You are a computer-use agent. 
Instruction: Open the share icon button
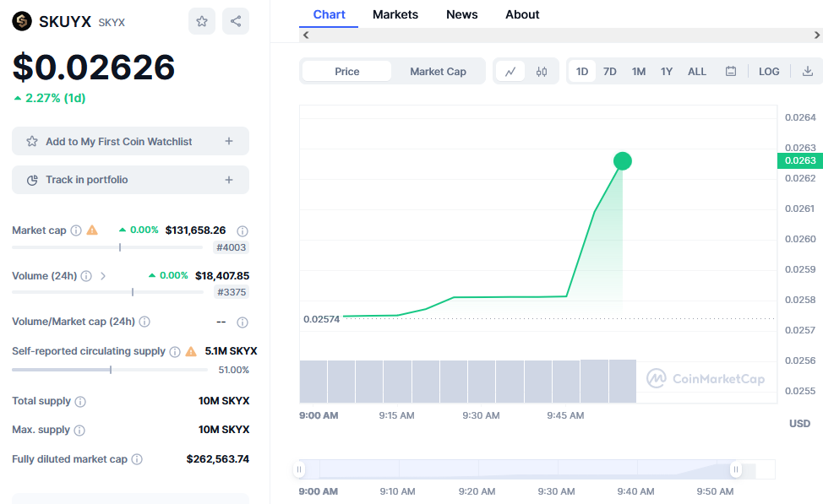(x=236, y=21)
